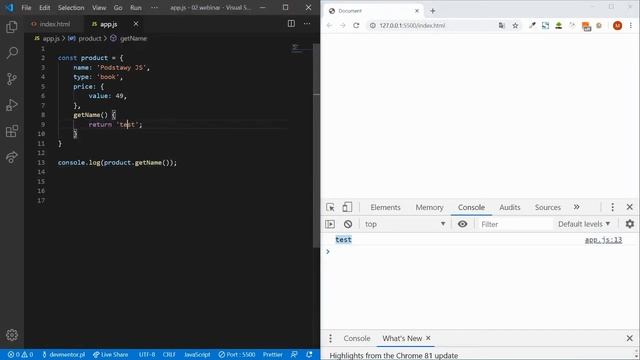Switch to the Audits panel
The image size is (640, 360).
click(510, 207)
